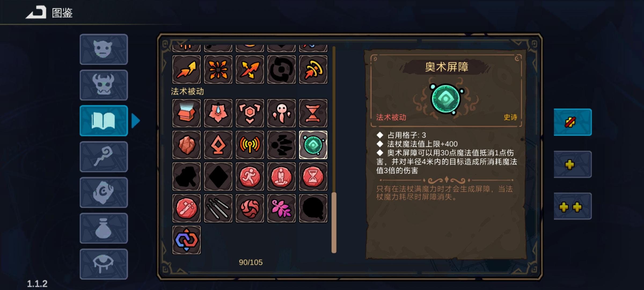Open the weeping eye category
This screenshot has width=644, height=290.
[104, 264]
